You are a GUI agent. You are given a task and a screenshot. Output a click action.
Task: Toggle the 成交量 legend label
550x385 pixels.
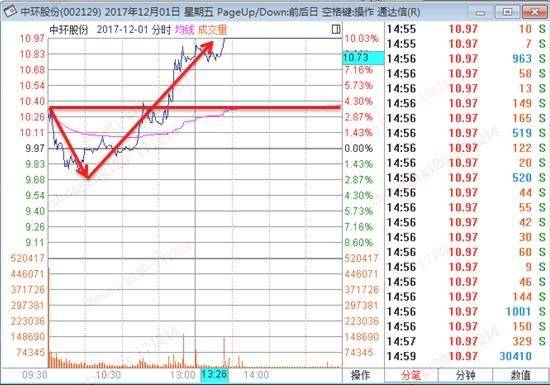pos(213,30)
